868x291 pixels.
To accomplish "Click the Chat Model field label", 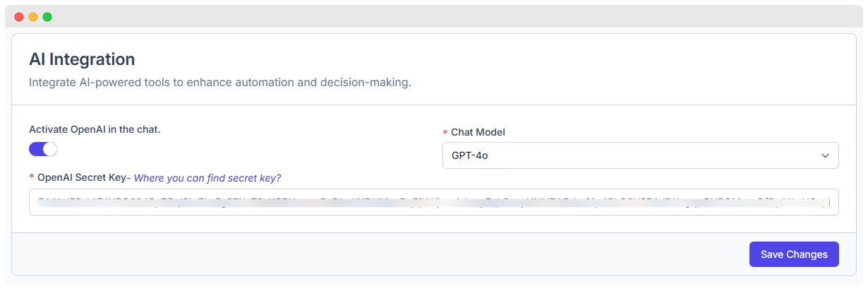I will (478, 132).
